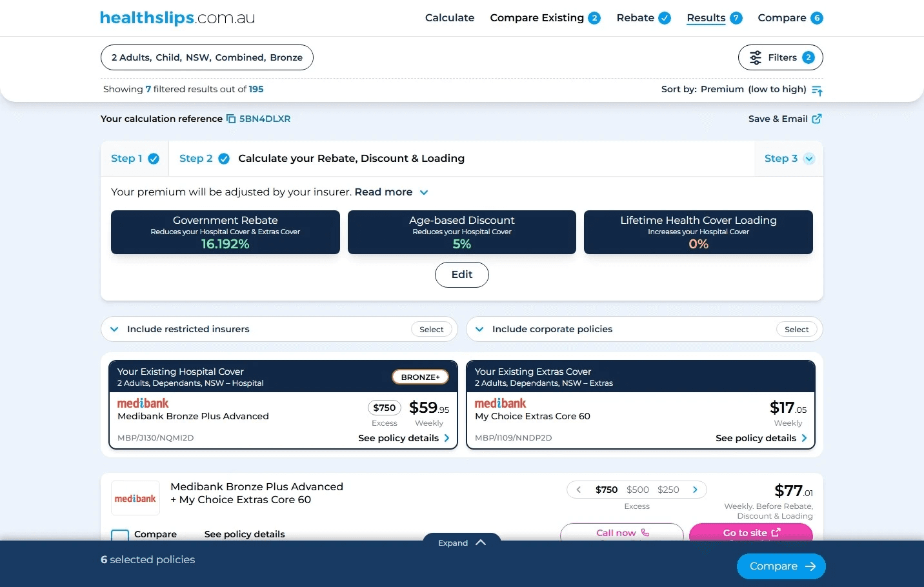This screenshot has width=924, height=587.
Task: Open hospital cover See policy details chevron
Action: coord(447,438)
